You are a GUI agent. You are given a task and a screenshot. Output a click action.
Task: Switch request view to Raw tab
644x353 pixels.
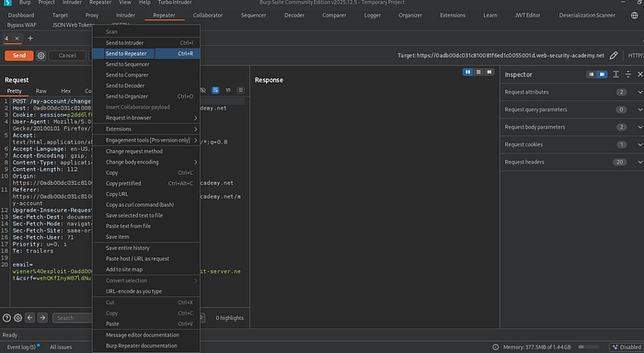click(x=41, y=91)
